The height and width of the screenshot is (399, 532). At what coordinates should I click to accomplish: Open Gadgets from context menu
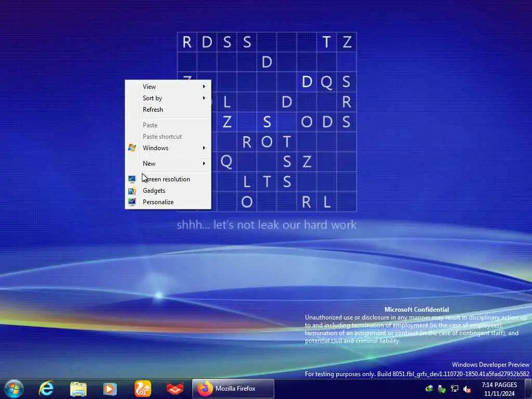click(x=168, y=191)
